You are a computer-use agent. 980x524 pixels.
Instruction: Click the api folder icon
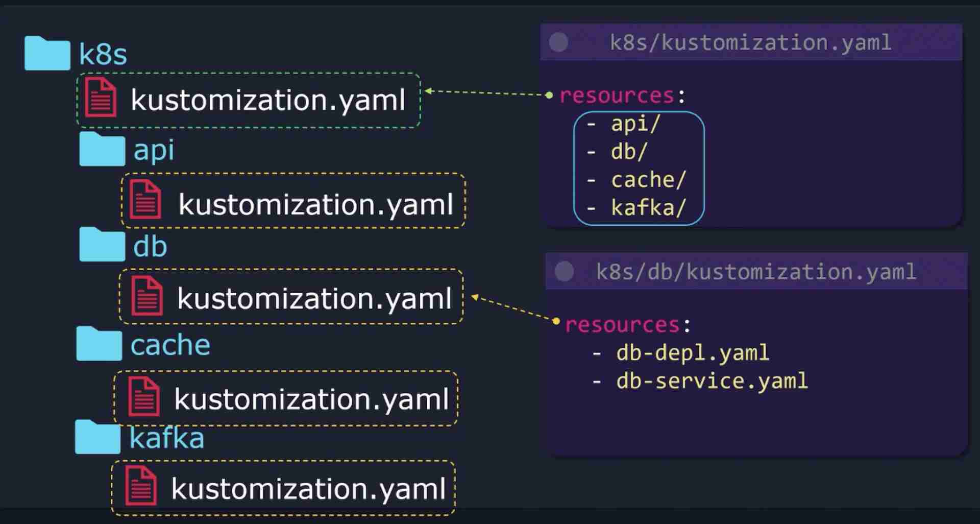click(102, 149)
